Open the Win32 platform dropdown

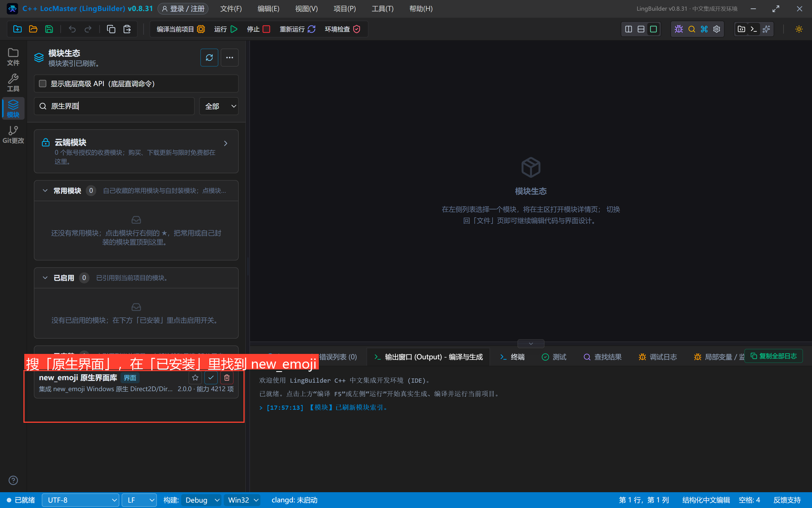click(242, 500)
